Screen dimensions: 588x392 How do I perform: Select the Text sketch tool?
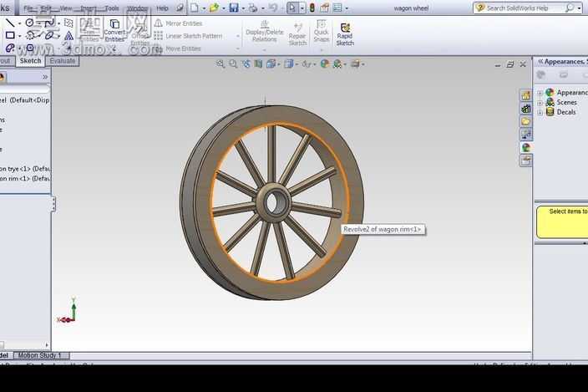tap(68, 36)
